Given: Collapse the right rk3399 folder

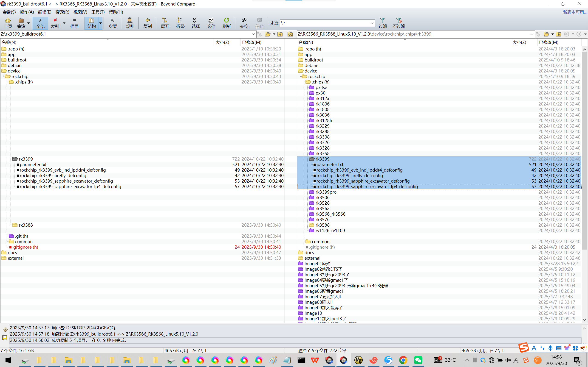Looking at the screenshot, I should pyautogui.click(x=311, y=159).
